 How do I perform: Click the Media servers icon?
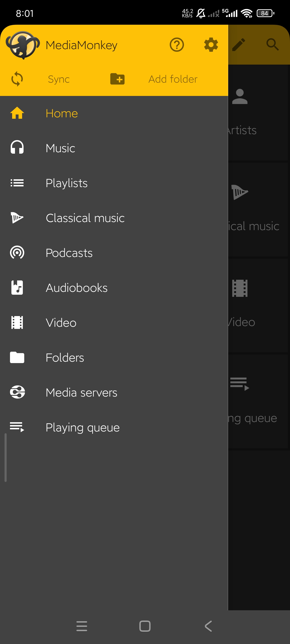17,392
